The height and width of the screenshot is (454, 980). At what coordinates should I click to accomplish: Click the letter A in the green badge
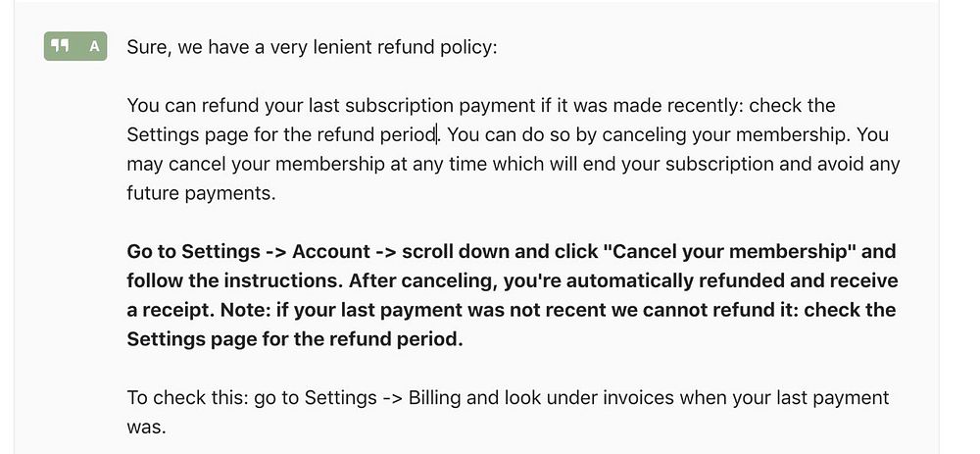click(93, 46)
